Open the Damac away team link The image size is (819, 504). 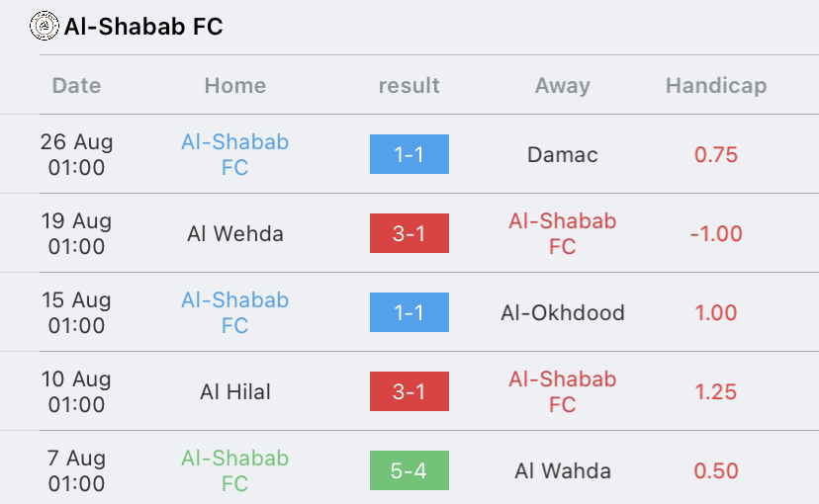click(x=563, y=155)
